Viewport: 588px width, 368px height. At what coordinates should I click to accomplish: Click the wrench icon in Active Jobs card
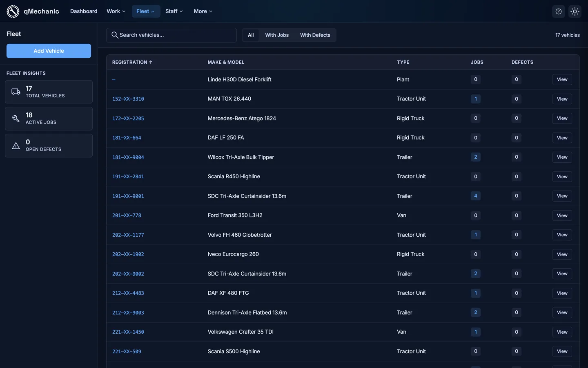tap(16, 119)
